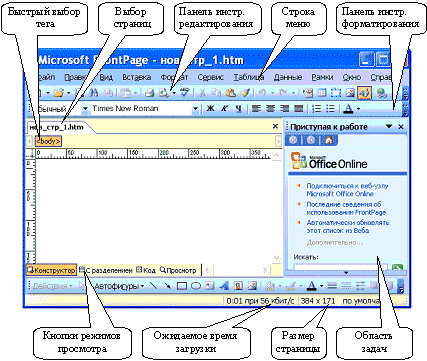This screenshot has height=361, width=427.
Task: Insert a web component icon
Action: 308,93
